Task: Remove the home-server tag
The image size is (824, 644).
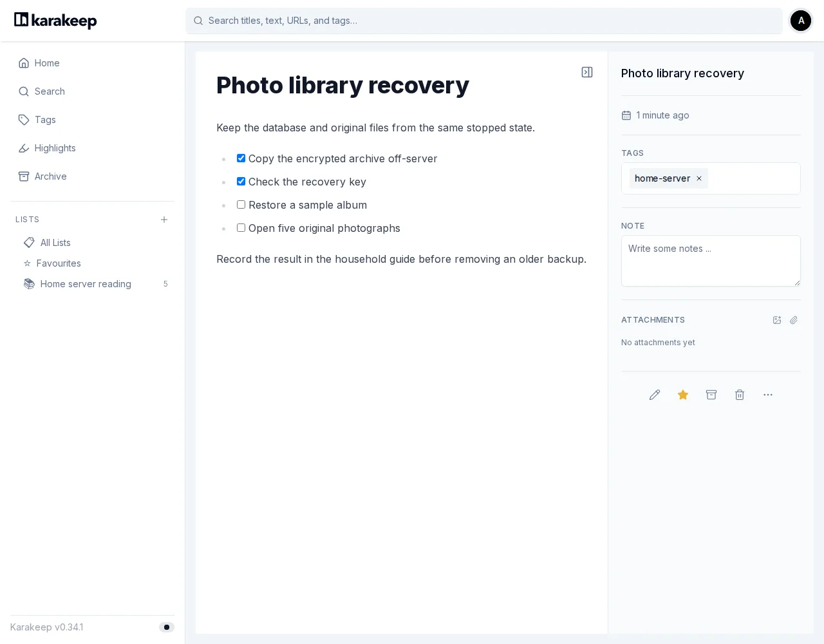Action: [699, 178]
